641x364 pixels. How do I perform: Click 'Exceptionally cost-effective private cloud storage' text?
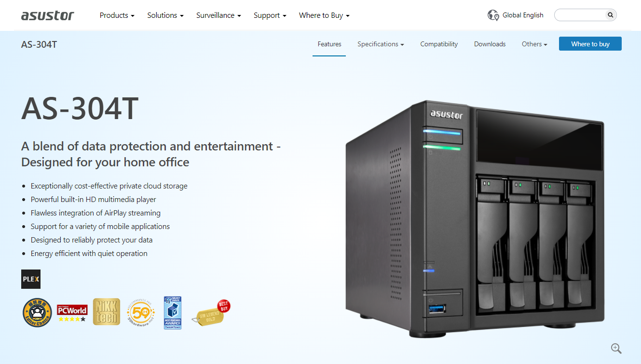point(109,186)
